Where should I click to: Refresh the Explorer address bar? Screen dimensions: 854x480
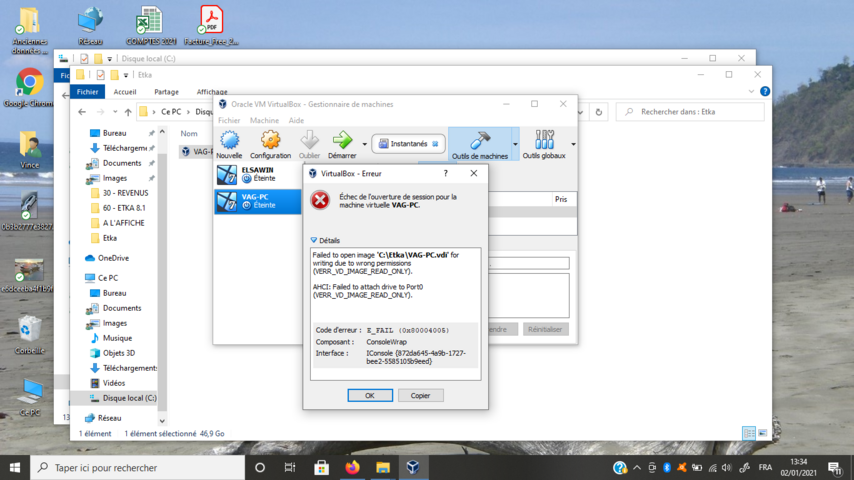(x=599, y=112)
